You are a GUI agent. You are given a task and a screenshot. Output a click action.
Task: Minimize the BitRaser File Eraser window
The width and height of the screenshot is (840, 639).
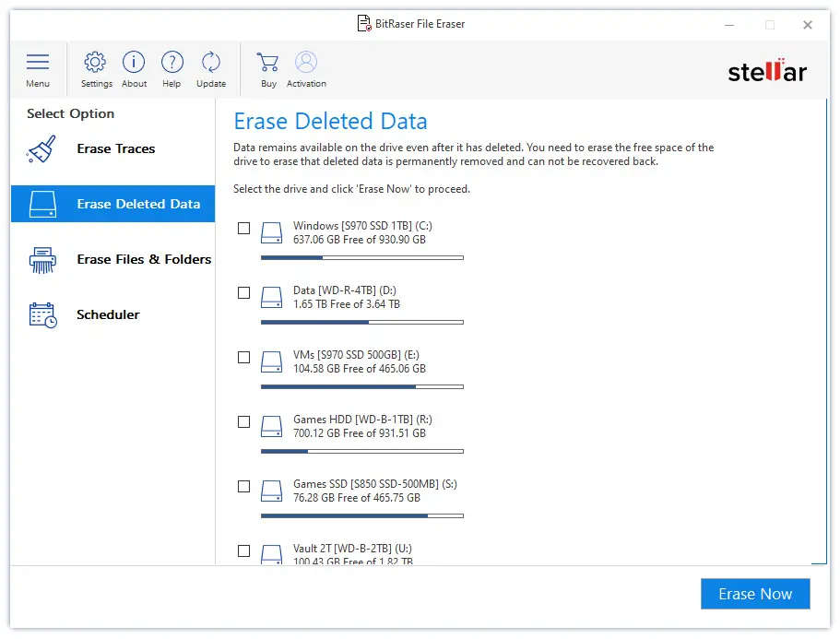click(729, 25)
